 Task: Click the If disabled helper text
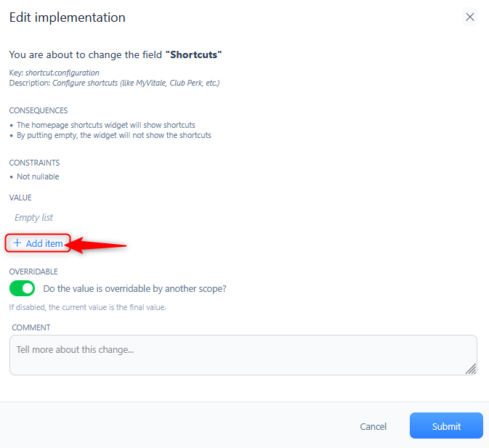(x=88, y=307)
